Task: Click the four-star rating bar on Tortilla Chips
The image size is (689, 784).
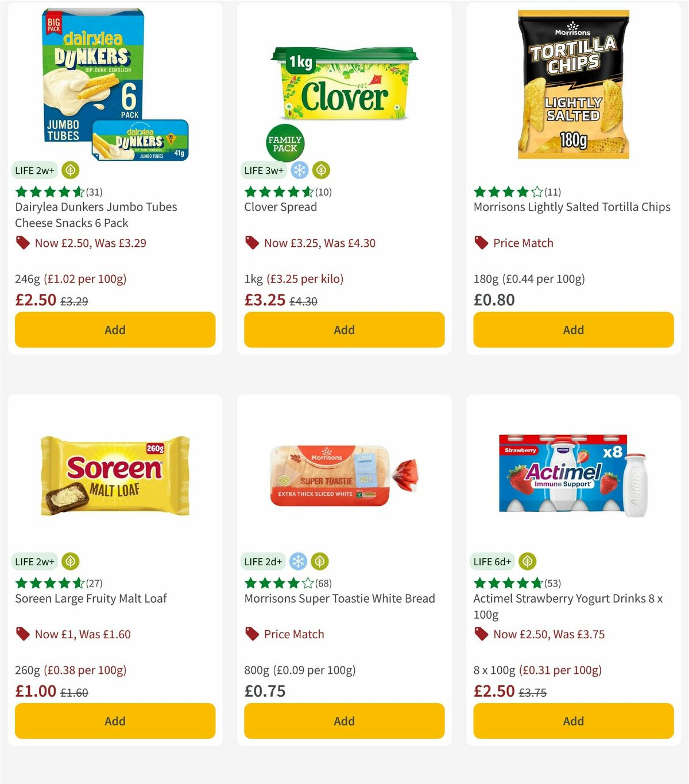Action: coord(505,192)
